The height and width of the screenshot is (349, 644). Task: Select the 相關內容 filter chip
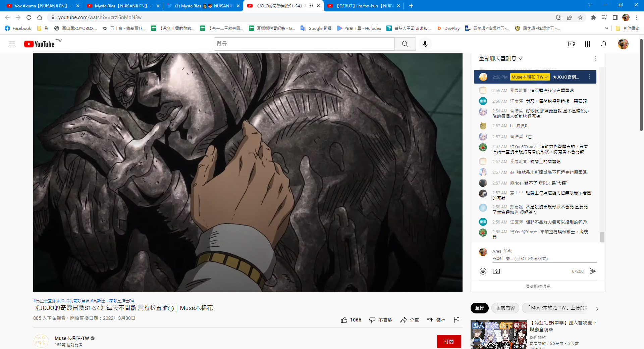505,308
